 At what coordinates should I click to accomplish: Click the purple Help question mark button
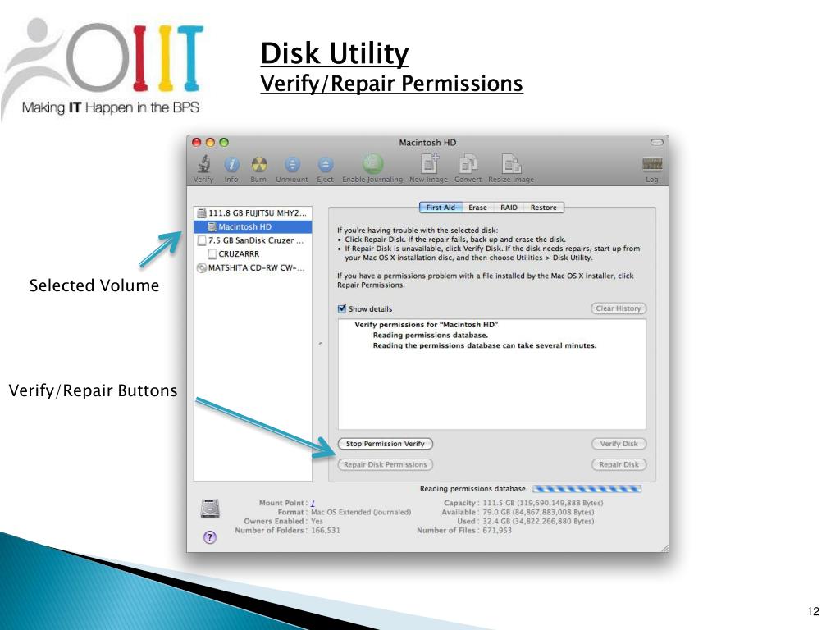[x=210, y=537]
